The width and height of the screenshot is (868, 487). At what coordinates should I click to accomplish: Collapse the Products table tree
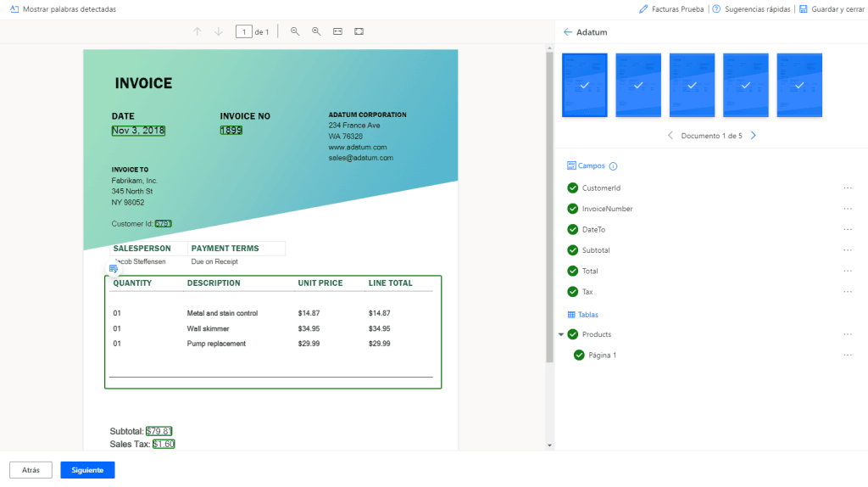point(561,334)
